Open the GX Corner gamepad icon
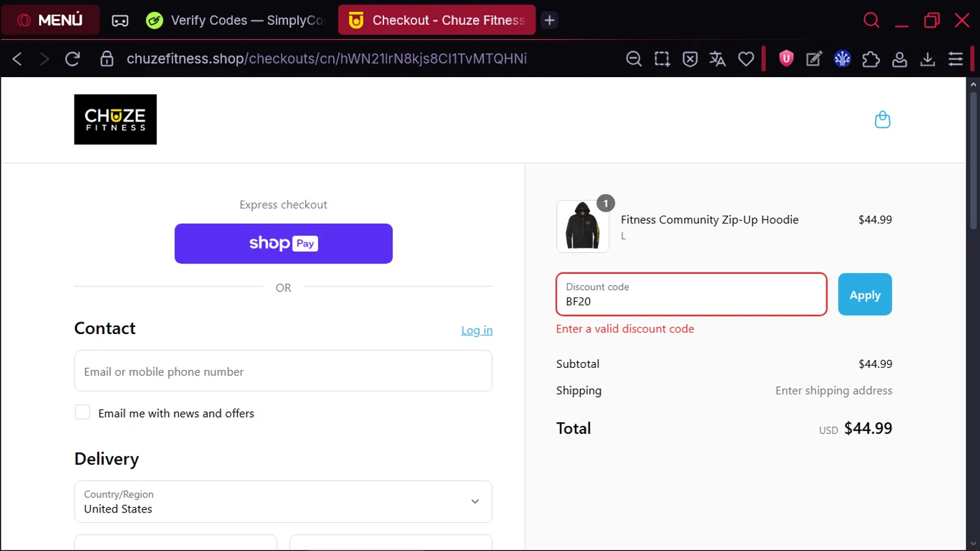 (120, 20)
